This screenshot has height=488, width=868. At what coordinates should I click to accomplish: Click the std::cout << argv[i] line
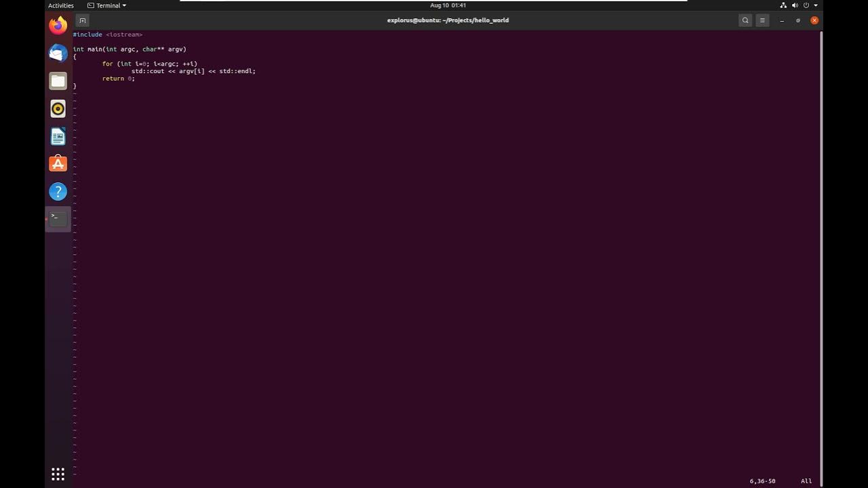tap(193, 71)
